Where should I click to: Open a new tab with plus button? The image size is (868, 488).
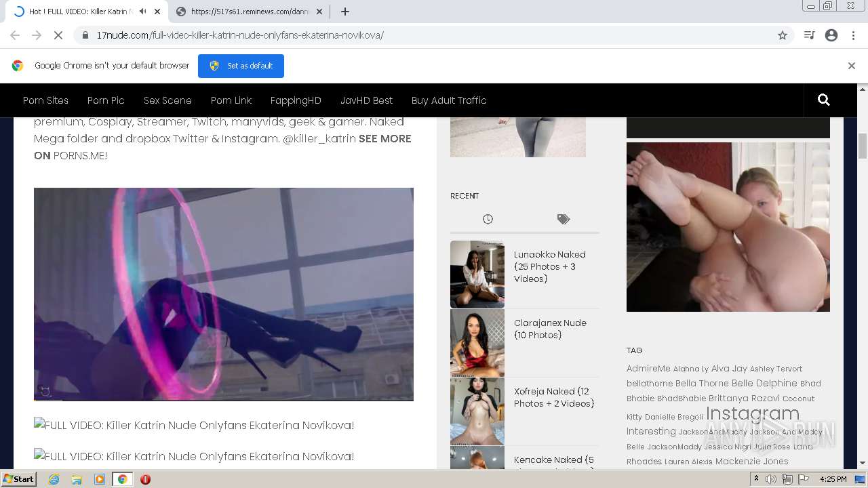coord(344,12)
